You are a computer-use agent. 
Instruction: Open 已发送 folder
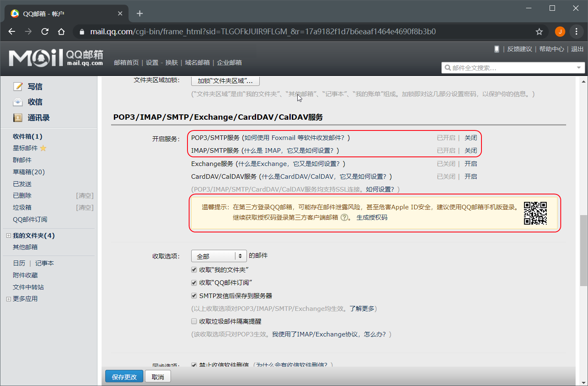22,184
